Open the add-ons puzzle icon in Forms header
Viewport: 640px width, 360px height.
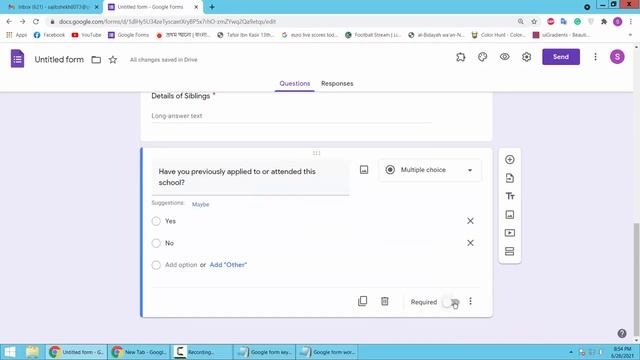460,57
